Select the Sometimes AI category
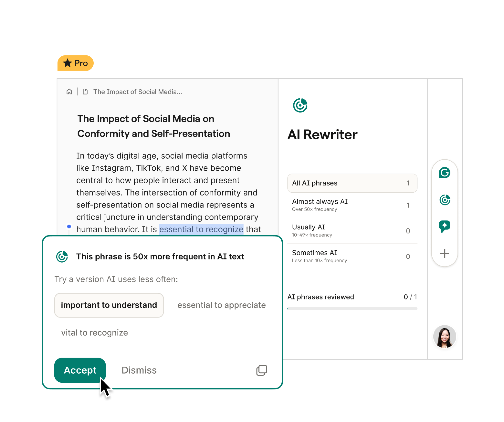Viewport: 504px width, 422px height. click(x=352, y=256)
